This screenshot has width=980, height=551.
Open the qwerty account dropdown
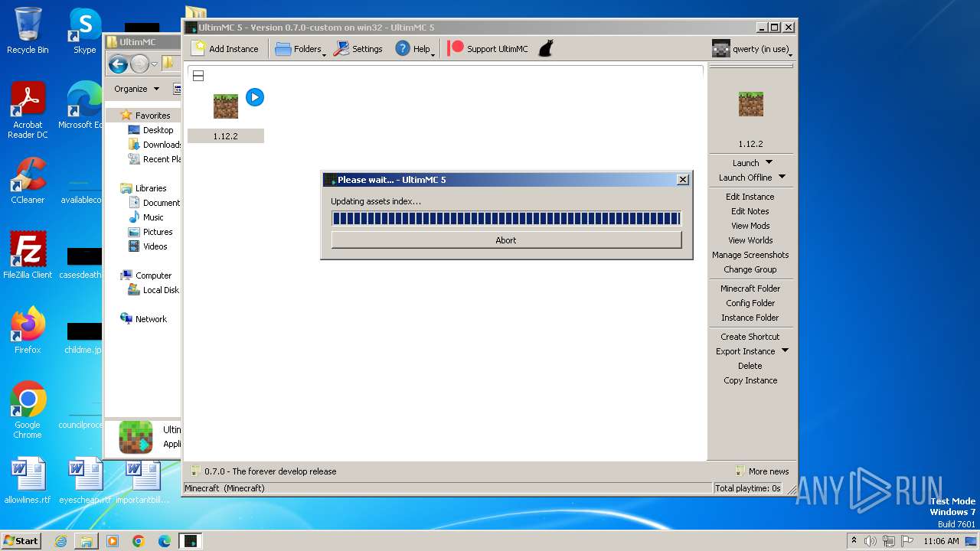click(x=751, y=49)
